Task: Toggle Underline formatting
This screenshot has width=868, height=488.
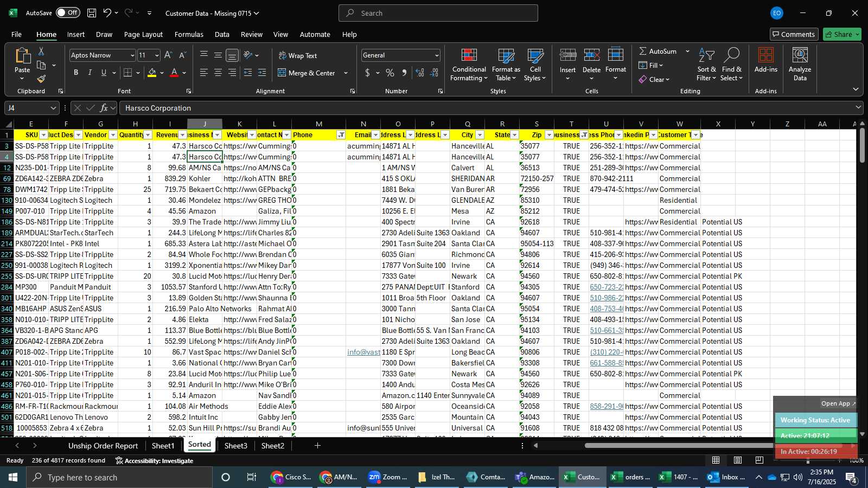Action: [x=104, y=73]
